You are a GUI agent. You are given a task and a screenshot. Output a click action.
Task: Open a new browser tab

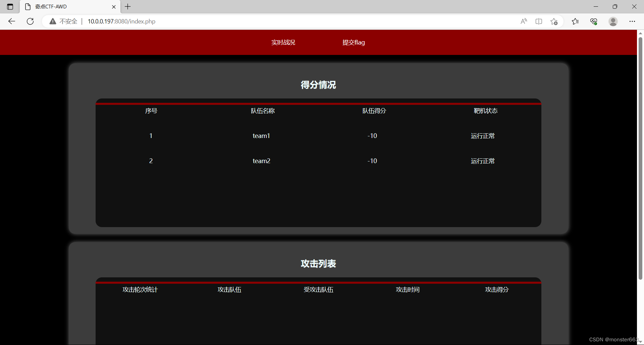[128, 6]
